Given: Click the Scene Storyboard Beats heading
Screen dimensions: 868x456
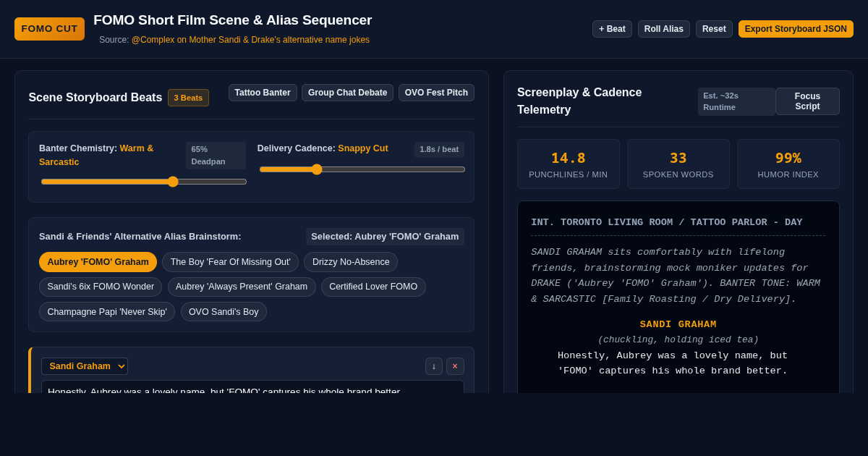Looking at the screenshot, I should point(95,98).
